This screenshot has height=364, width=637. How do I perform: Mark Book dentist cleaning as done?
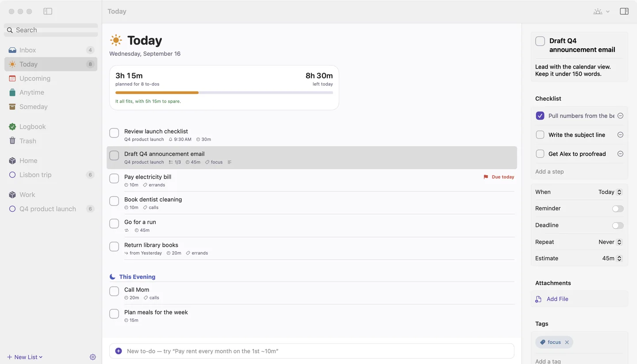click(114, 201)
